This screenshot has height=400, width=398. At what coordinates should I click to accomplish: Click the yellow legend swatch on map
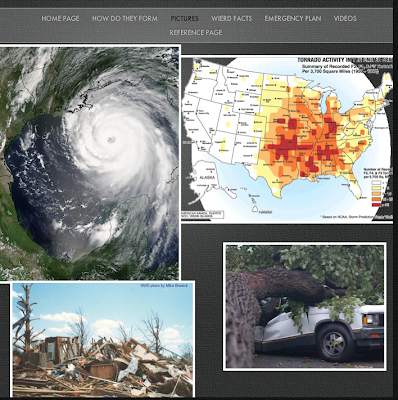pyautogui.click(x=376, y=188)
